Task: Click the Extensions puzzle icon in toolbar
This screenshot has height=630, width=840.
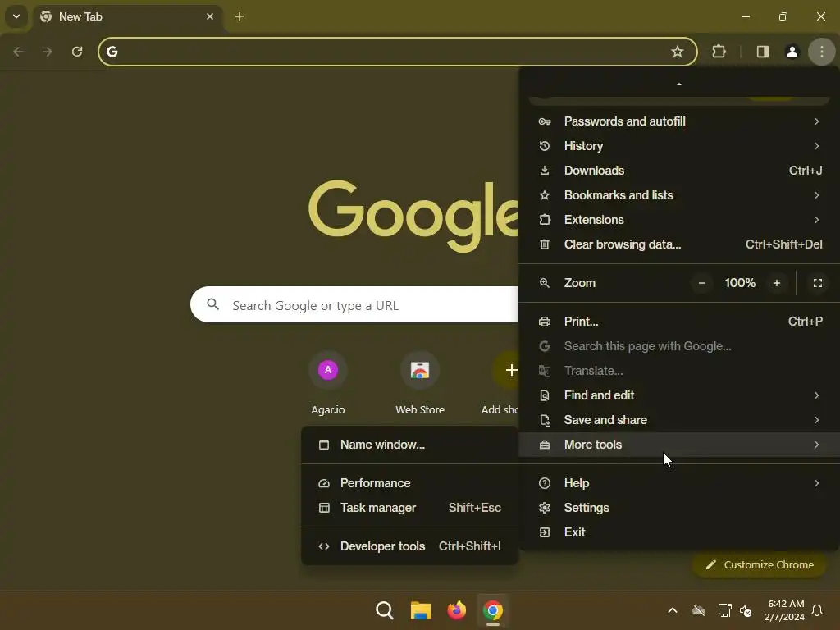Action: tap(719, 52)
